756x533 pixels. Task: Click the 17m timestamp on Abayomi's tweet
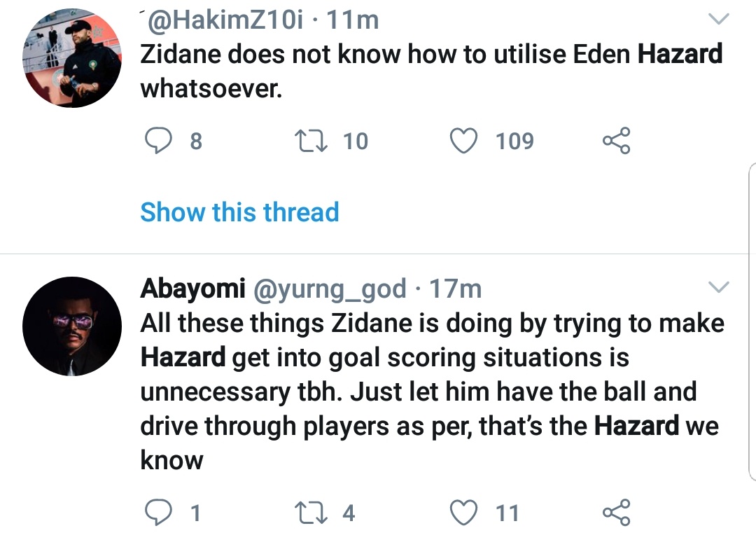(455, 288)
